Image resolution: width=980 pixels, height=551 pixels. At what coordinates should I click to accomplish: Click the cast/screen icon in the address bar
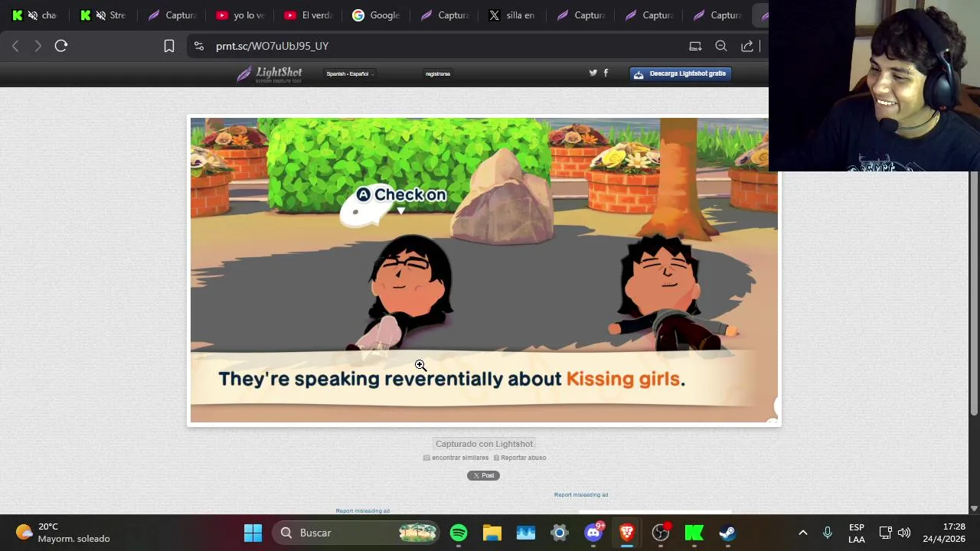(x=695, y=46)
